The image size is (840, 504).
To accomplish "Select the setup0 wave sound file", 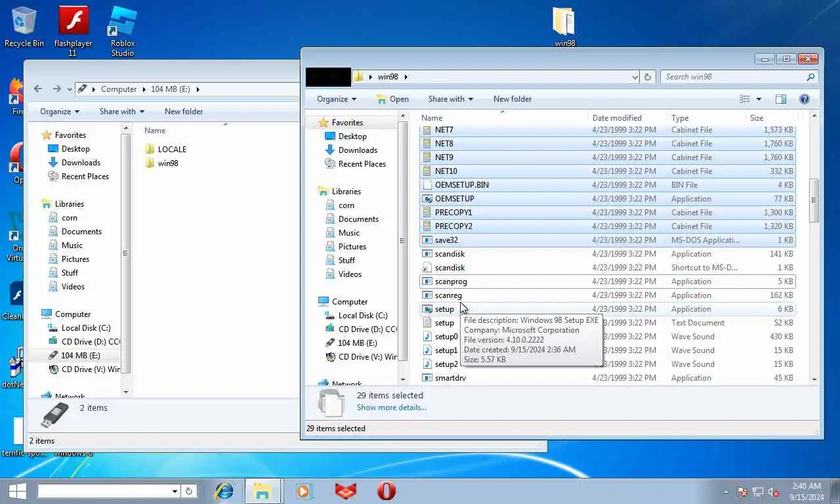I will click(x=446, y=337).
